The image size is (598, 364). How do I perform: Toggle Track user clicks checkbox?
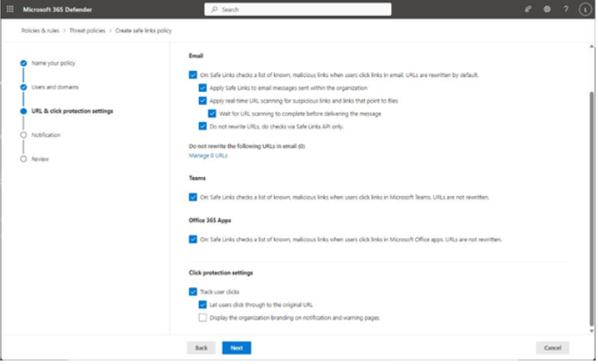coord(193,291)
